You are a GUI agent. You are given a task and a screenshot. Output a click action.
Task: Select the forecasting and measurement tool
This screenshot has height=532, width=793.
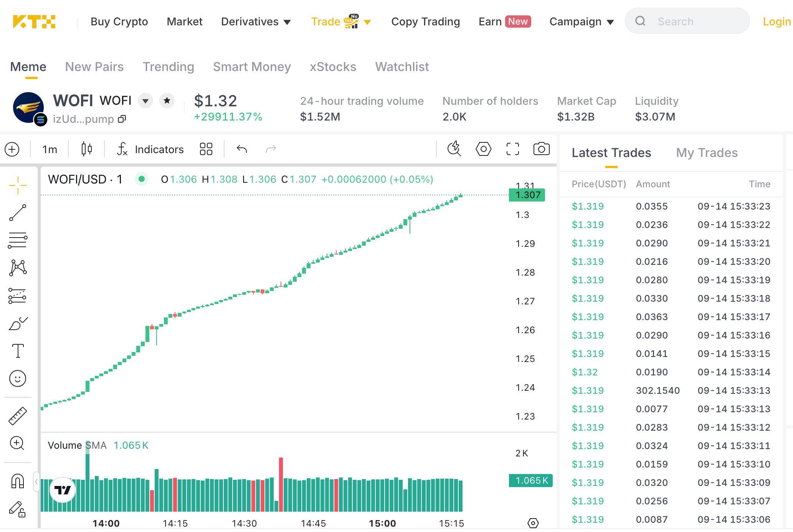tap(18, 296)
